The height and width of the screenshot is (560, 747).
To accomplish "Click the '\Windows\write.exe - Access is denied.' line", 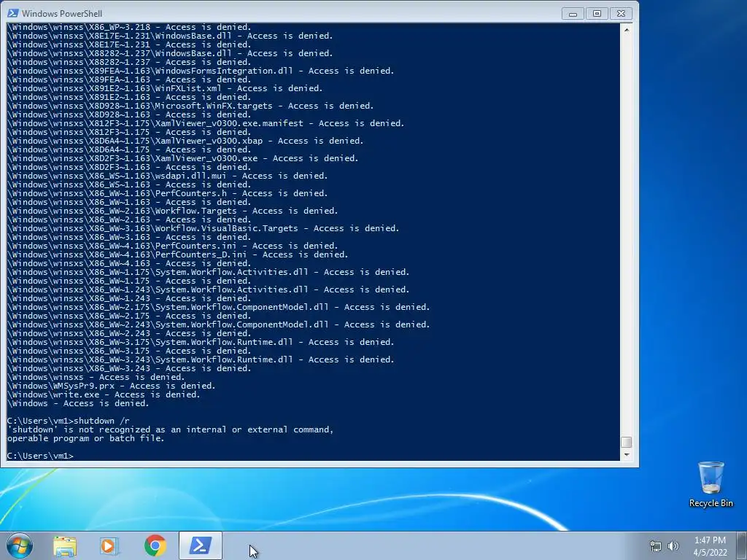I will pos(104,394).
